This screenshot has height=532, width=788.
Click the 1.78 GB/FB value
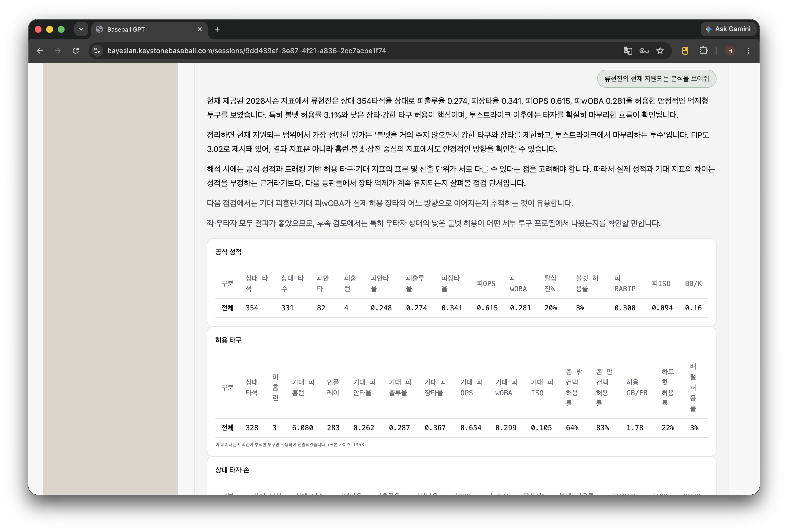coord(635,428)
